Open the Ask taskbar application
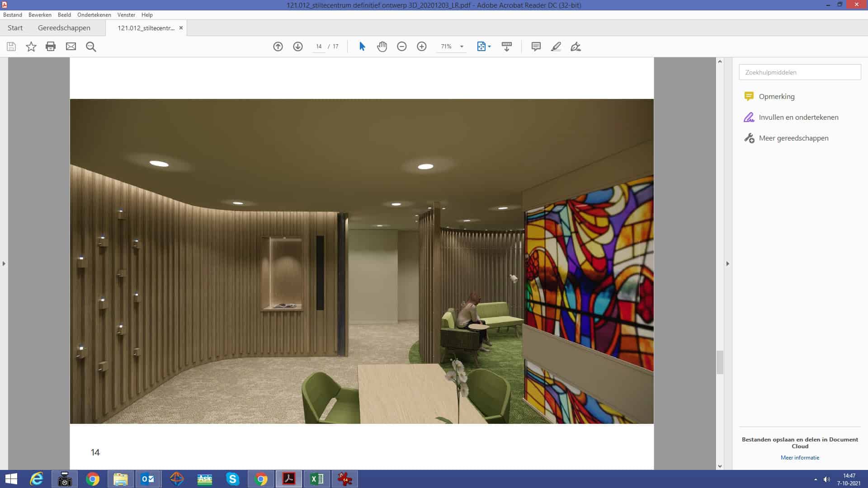The width and height of the screenshot is (868, 488). coord(205,479)
